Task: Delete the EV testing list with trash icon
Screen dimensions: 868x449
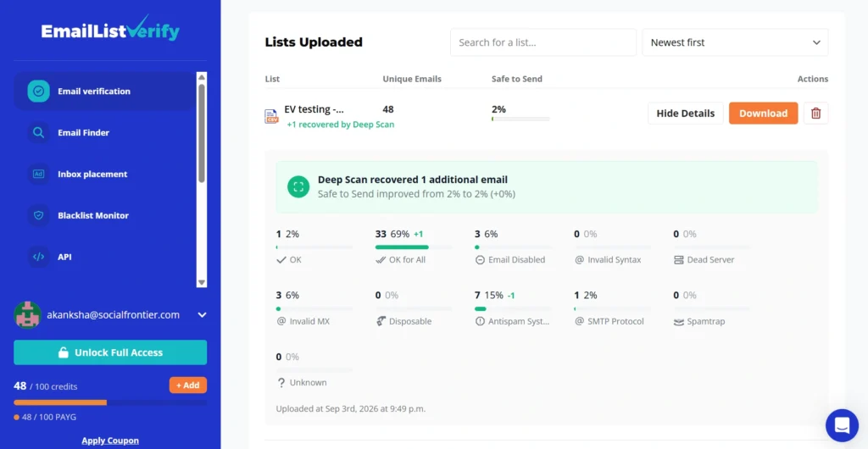Action: [x=816, y=114]
